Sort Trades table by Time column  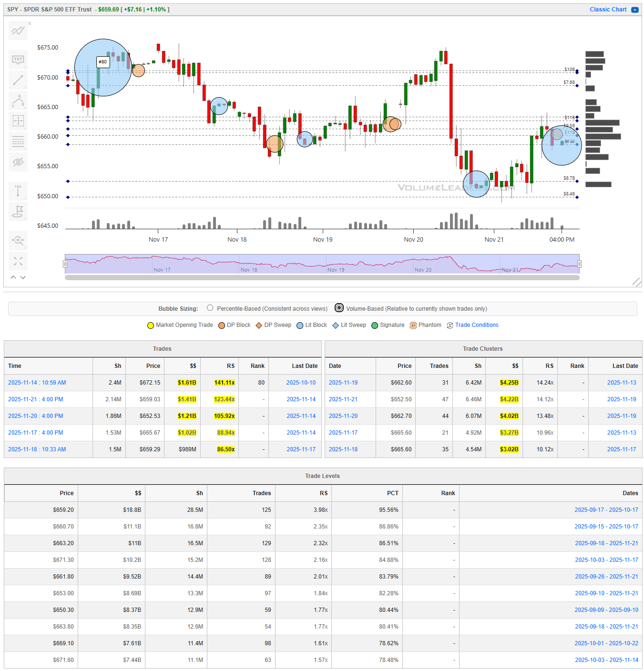coord(49,366)
